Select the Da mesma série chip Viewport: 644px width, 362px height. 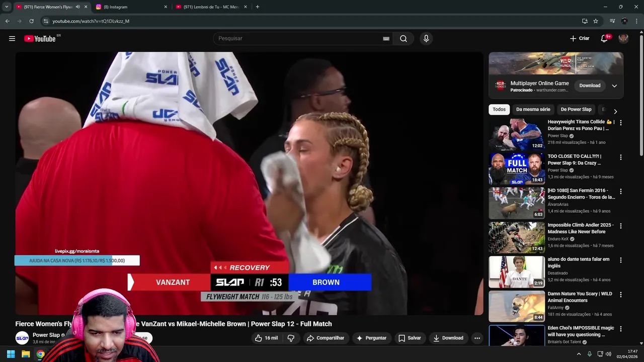pos(533,110)
